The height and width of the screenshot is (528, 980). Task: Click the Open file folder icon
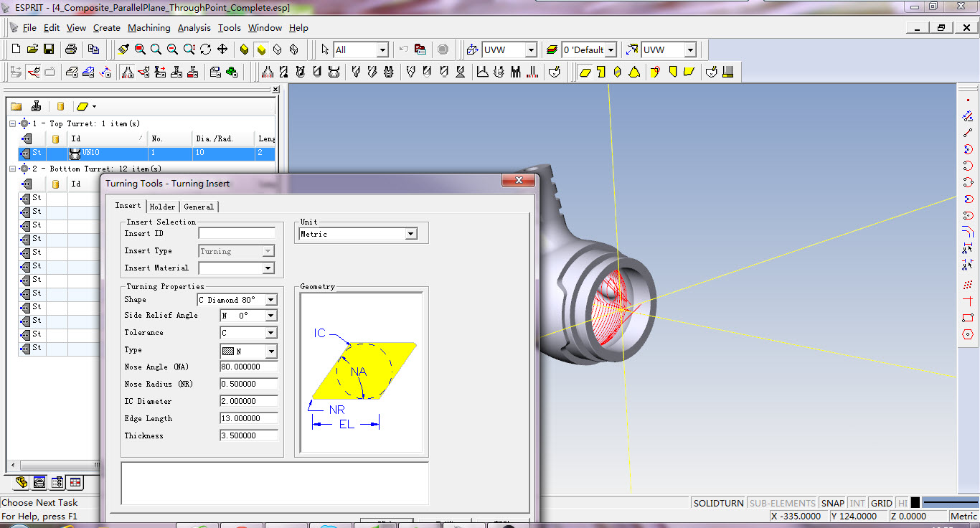tap(32, 49)
